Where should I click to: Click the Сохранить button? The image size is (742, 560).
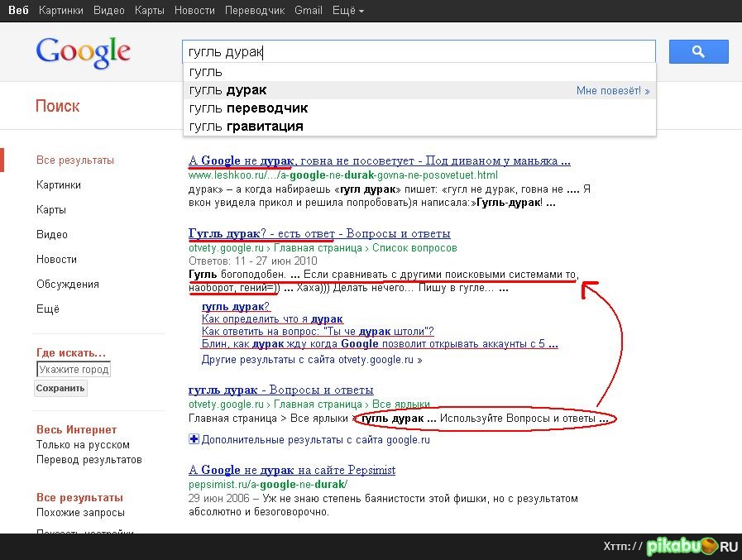coord(60,388)
